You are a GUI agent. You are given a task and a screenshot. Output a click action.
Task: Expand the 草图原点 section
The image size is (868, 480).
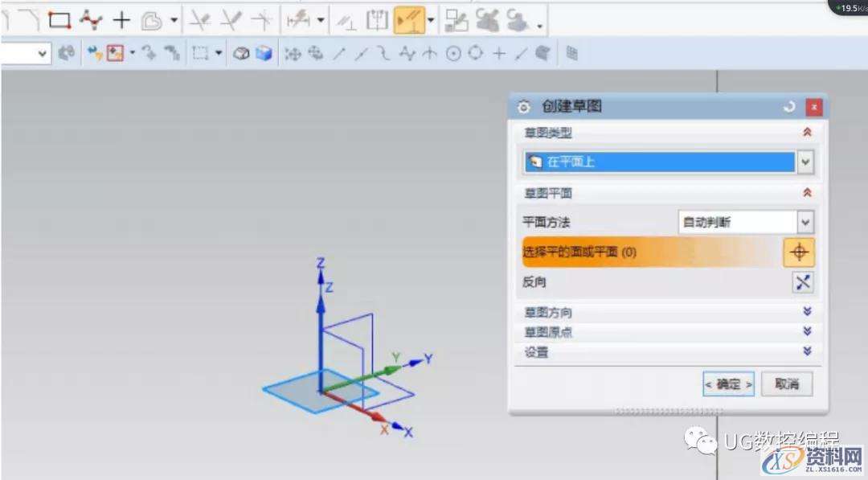pos(808,332)
